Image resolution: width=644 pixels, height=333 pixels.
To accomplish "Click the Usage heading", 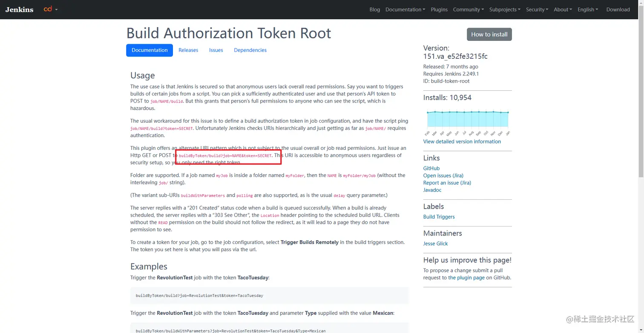I will [x=142, y=75].
